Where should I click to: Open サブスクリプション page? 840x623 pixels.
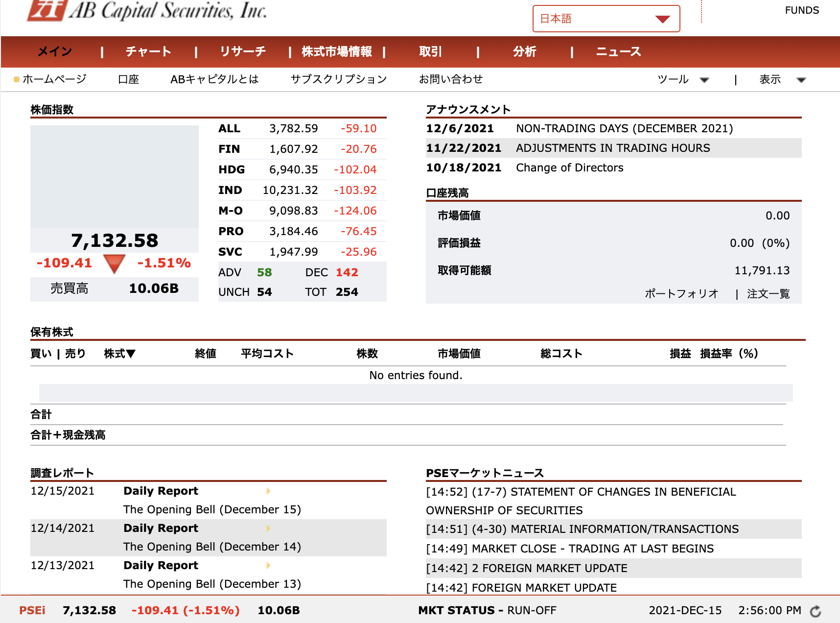[x=339, y=79]
